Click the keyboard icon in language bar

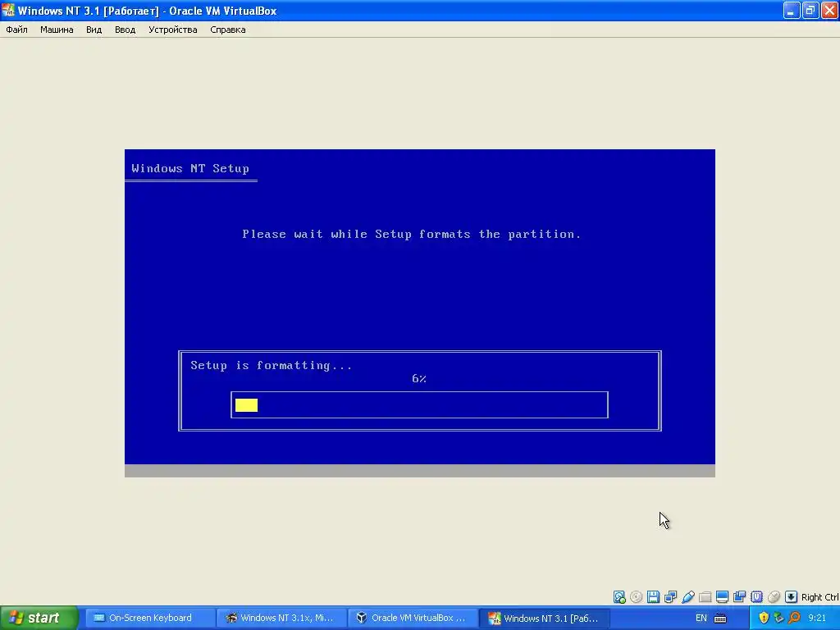point(720,619)
